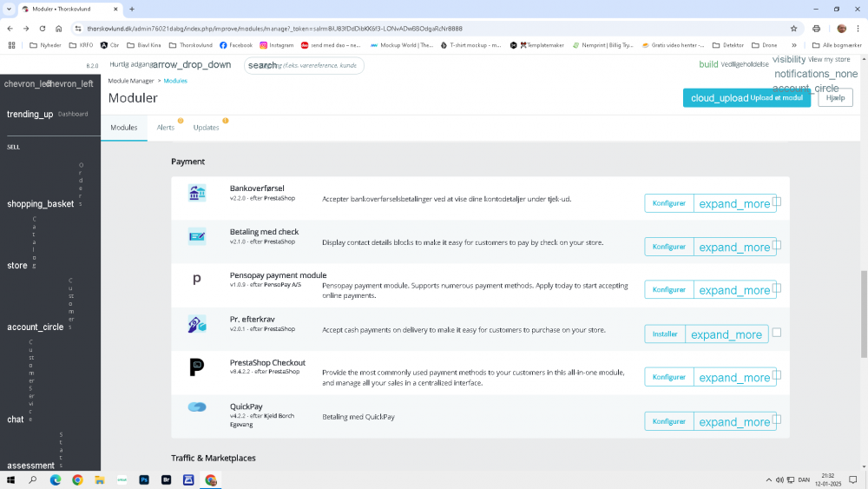
Task: Click the Chrome address bar URL
Action: coord(274,29)
